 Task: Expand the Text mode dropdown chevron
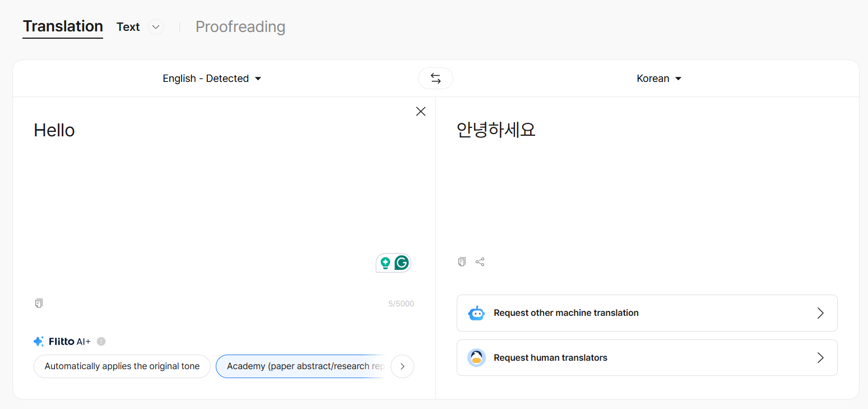tap(156, 27)
